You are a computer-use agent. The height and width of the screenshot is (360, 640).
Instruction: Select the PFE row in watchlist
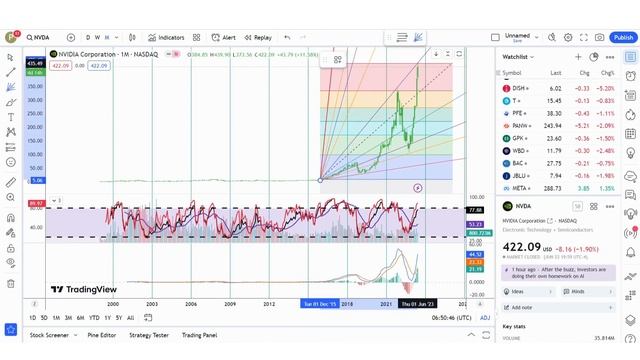558,113
